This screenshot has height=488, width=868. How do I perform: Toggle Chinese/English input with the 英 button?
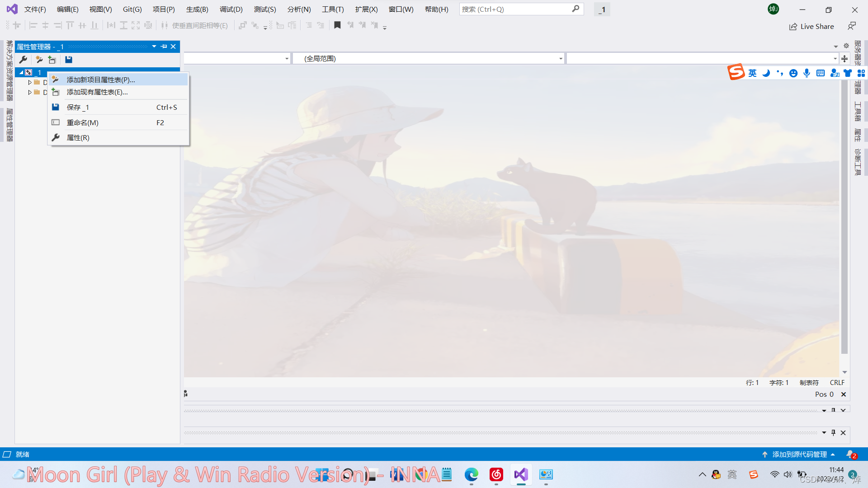[752, 73]
